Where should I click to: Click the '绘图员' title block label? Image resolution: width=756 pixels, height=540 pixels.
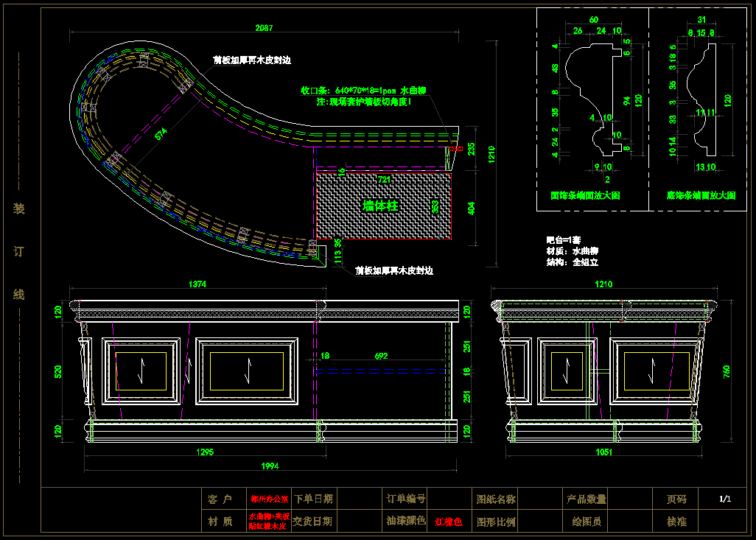(586, 521)
